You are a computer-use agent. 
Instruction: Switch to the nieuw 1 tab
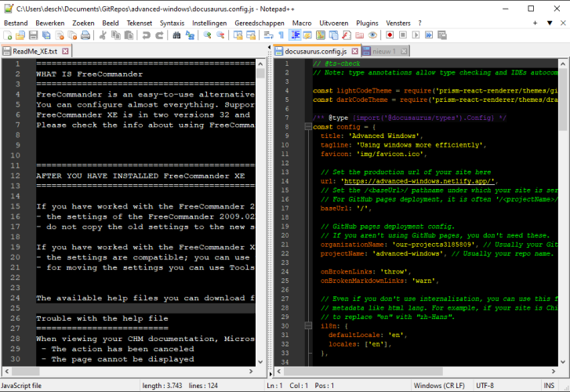384,51
